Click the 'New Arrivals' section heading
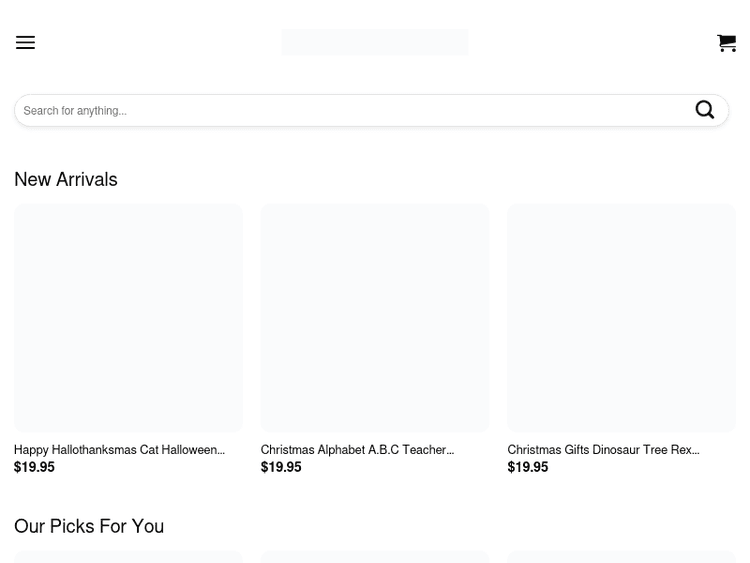 (66, 179)
